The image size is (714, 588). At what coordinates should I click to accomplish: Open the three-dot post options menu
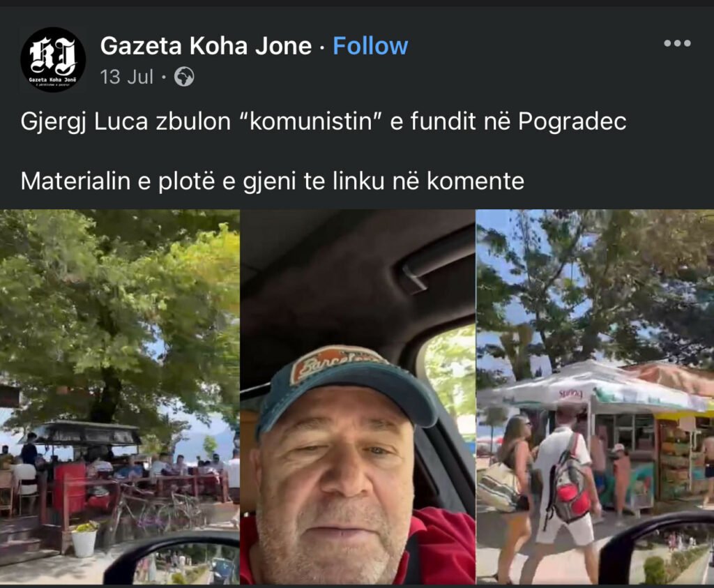tap(677, 43)
